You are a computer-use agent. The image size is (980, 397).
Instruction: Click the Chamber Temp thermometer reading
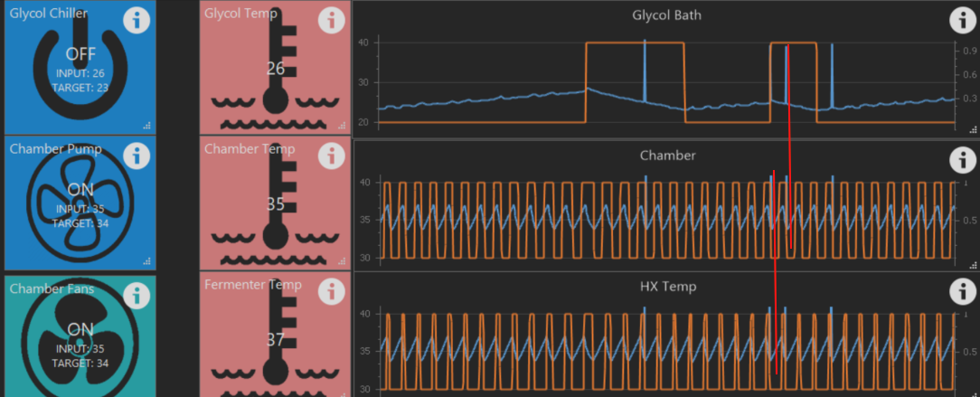click(x=275, y=204)
